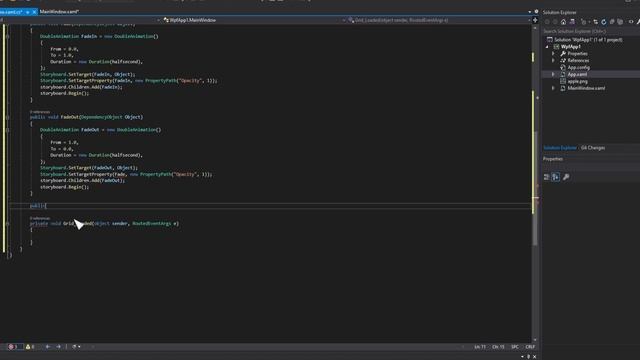Click storyboard.Begin() line in FadeOut method

click(x=64, y=187)
